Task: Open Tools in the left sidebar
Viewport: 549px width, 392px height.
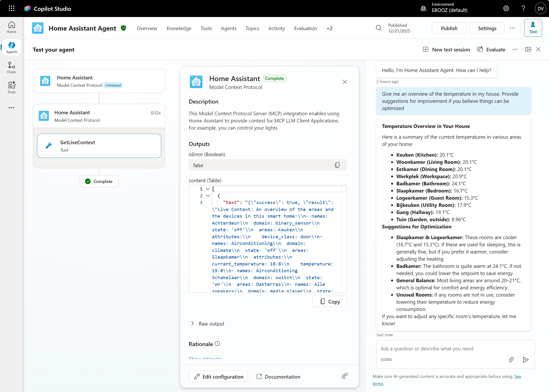Action: 11,87
